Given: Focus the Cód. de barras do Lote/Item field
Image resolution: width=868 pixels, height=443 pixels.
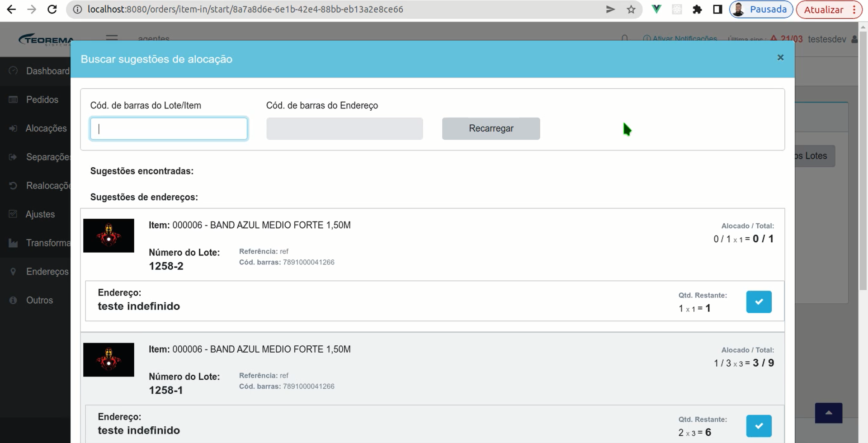Looking at the screenshot, I should (169, 129).
